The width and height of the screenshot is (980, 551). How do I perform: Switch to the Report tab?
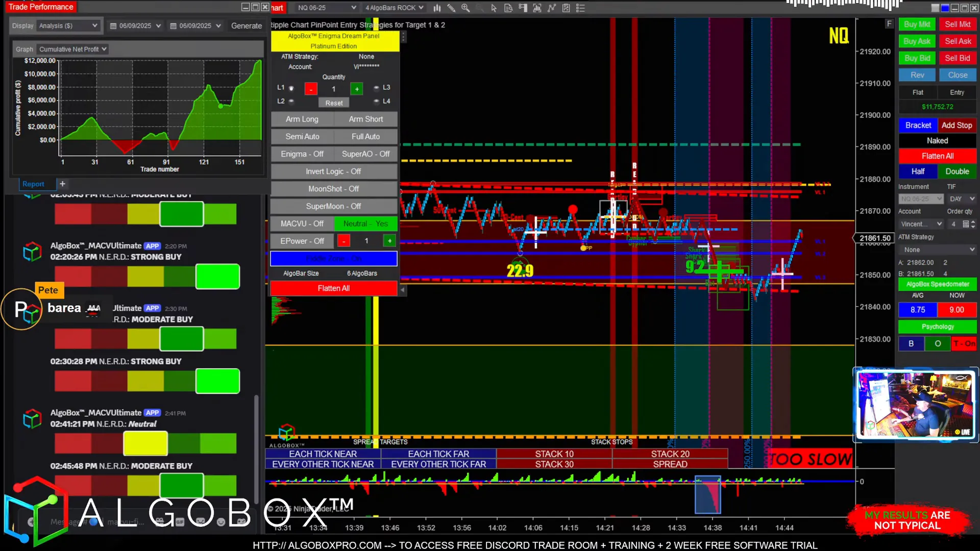(x=33, y=184)
